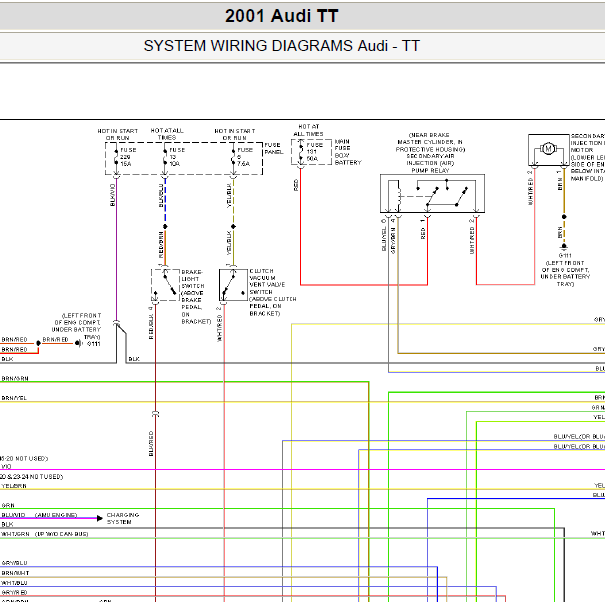Click the "FUSE PANEL" label
The image size is (605, 602).
pos(274,149)
